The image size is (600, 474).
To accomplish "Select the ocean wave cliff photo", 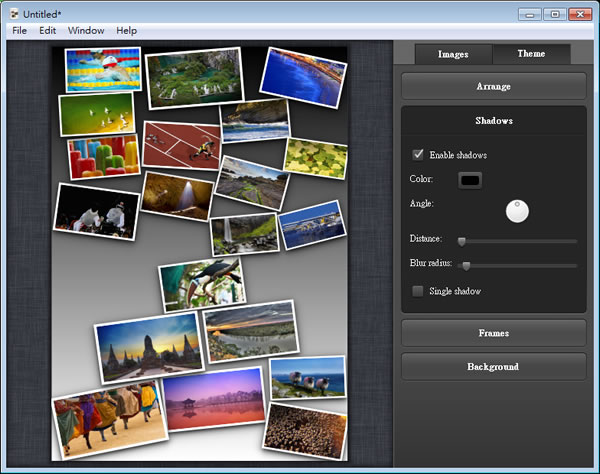I will tap(255, 121).
